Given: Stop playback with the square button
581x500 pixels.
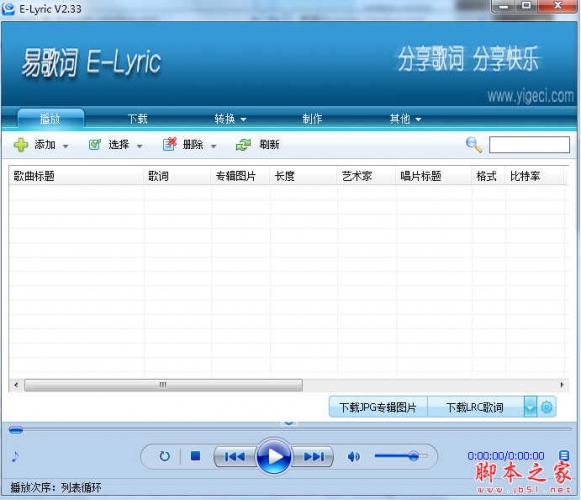Looking at the screenshot, I should [x=196, y=456].
